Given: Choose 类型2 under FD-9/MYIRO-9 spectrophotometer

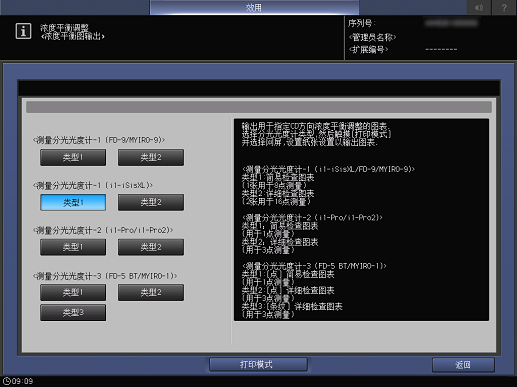Looking at the screenshot, I should tap(151, 157).
